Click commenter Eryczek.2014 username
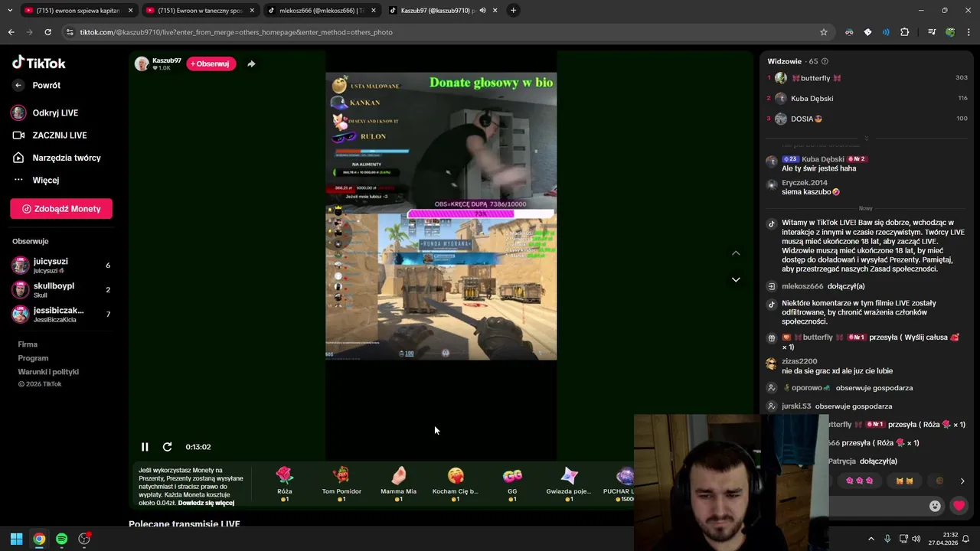This screenshot has width=980, height=551. 805,183
